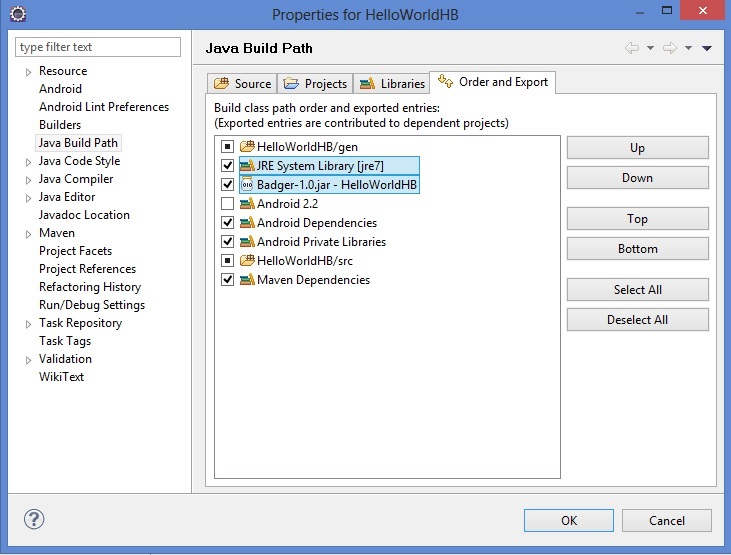The width and height of the screenshot is (731, 555).
Task: Expand the Java Compiler tree node
Action: coord(28,180)
